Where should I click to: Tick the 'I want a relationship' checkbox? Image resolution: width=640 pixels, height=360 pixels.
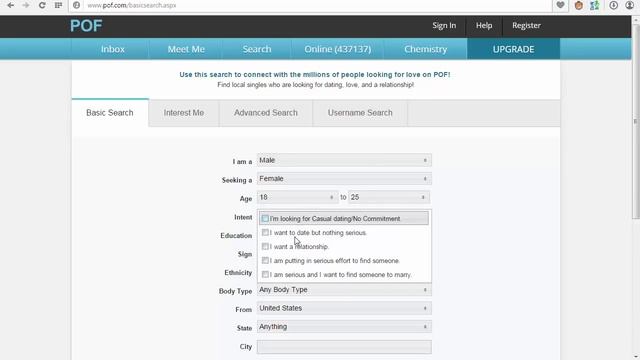[x=265, y=246]
